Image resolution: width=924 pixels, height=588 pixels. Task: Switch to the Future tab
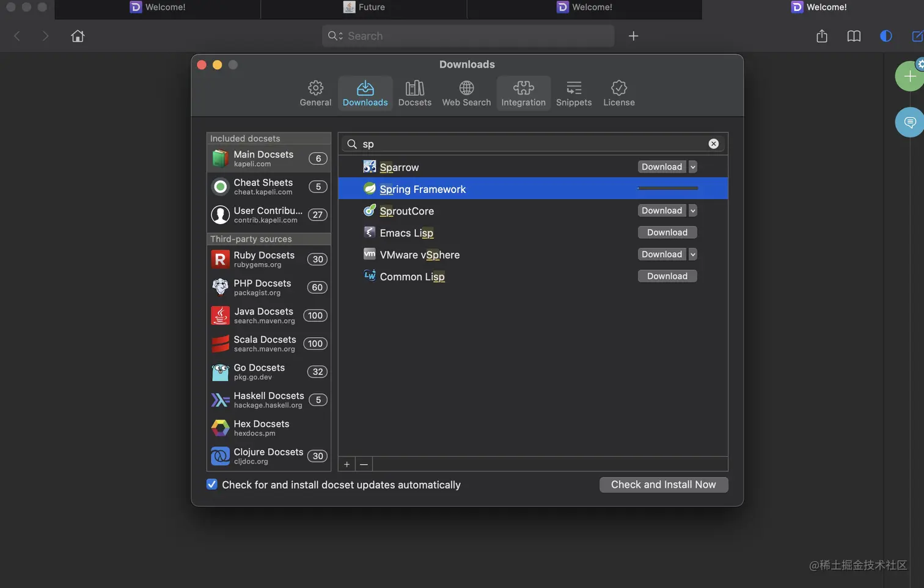pyautogui.click(x=364, y=7)
